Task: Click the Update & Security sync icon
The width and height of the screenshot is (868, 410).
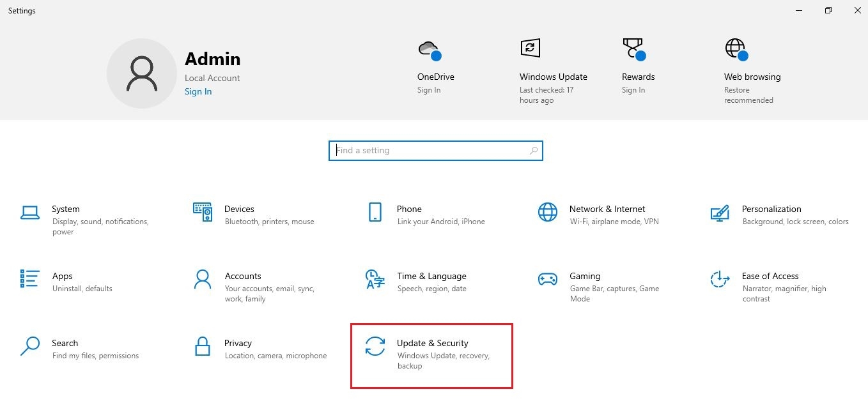Action: pyautogui.click(x=375, y=346)
